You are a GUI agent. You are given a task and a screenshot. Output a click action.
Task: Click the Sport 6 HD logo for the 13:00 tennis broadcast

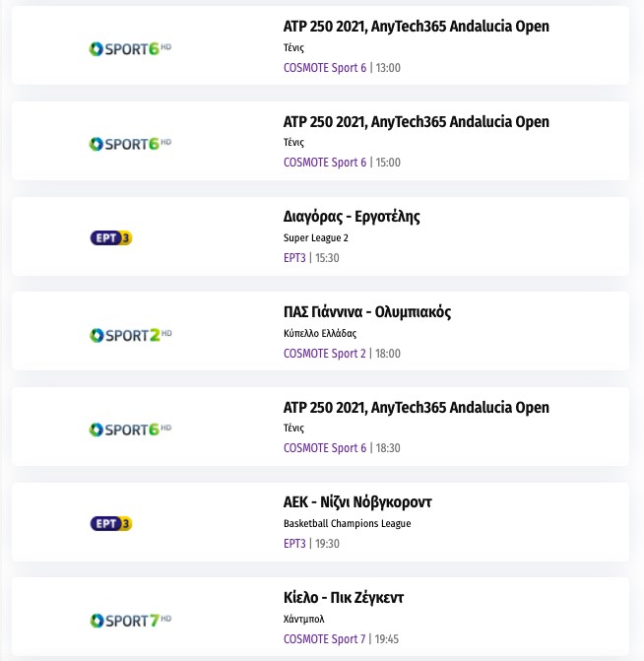(x=130, y=48)
